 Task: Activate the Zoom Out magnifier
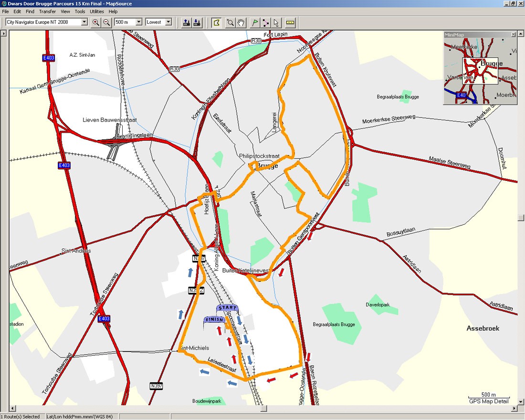(106, 22)
